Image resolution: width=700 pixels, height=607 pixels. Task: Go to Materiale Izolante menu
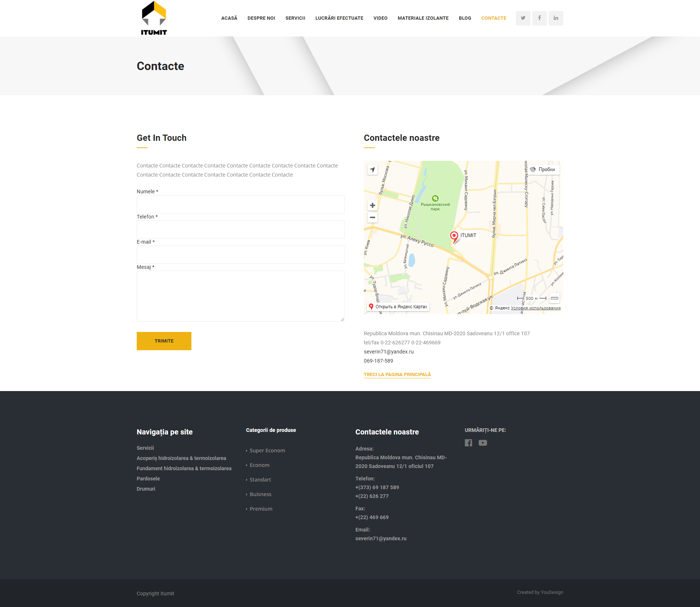pos(423,18)
